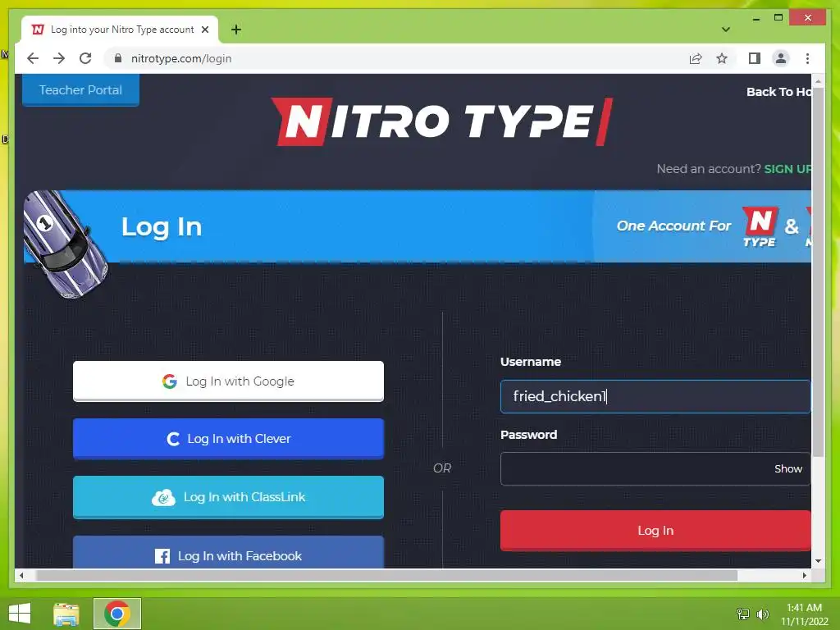Focus the Username field containing fried_chicken1

[655, 396]
